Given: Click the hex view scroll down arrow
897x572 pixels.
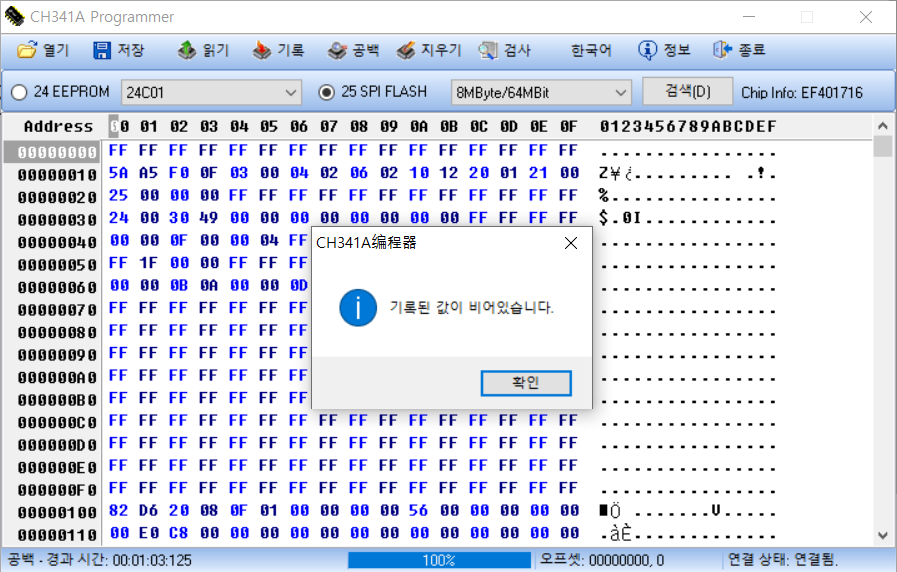Looking at the screenshot, I should tap(882, 535).
